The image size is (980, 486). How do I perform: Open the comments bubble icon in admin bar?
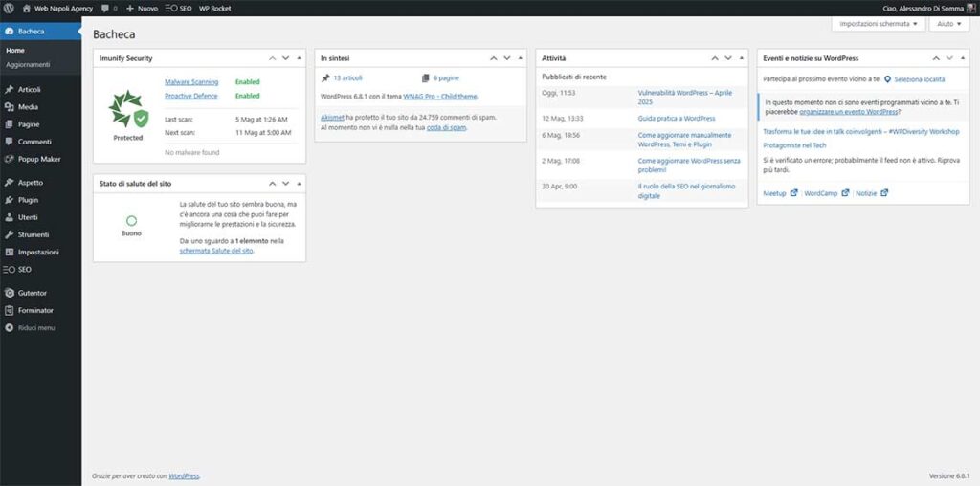[105, 8]
